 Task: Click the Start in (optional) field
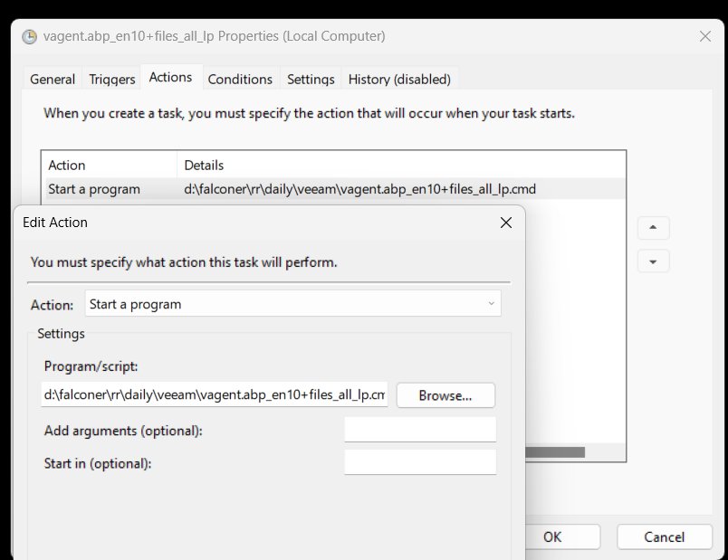(x=420, y=462)
